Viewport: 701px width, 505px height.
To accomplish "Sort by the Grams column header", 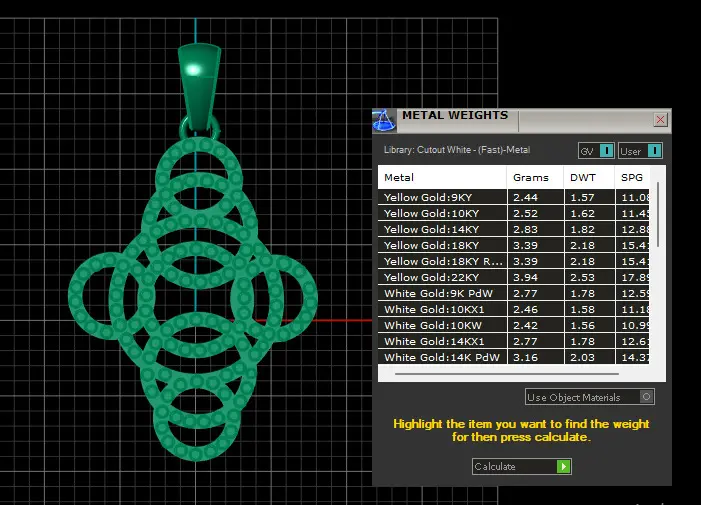I will pyautogui.click(x=535, y=177).
